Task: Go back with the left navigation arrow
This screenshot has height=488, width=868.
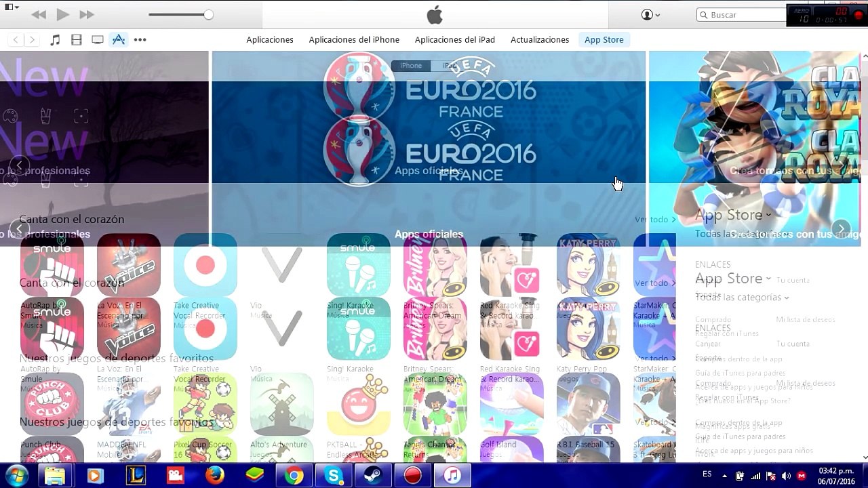Action: [16, 40]
